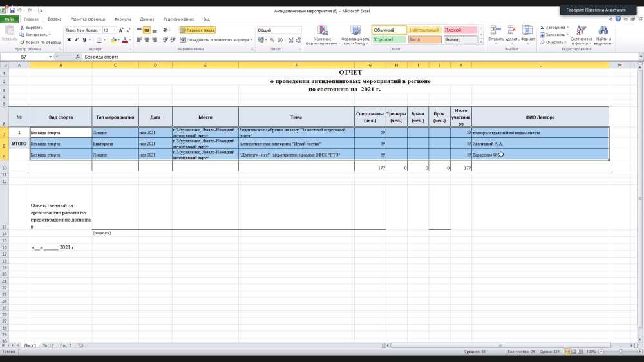
Task: Open Conditional Formatting (Условное форматирование)
Action: [x=323, y=35]
